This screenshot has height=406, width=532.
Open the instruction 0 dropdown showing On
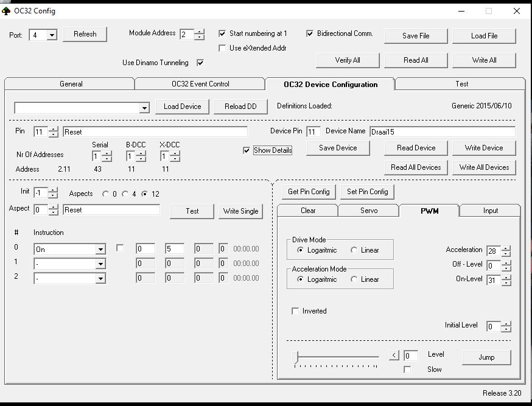click(x=100, y=249)
